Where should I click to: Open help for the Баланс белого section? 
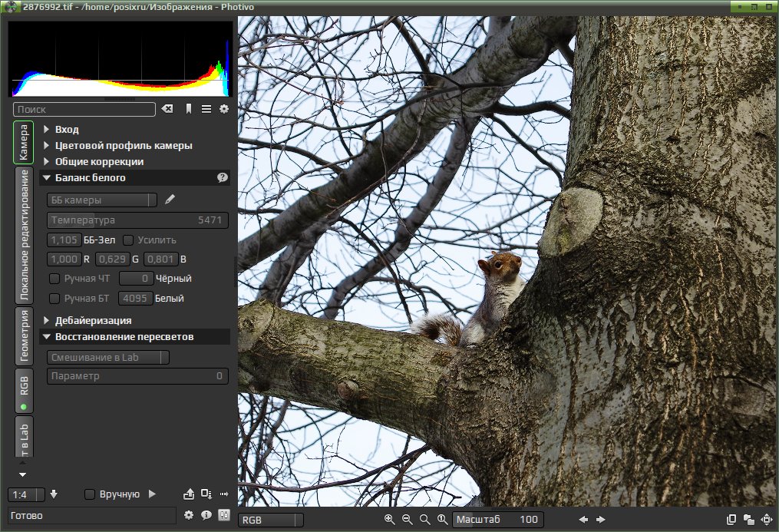[x=223, y=177]
